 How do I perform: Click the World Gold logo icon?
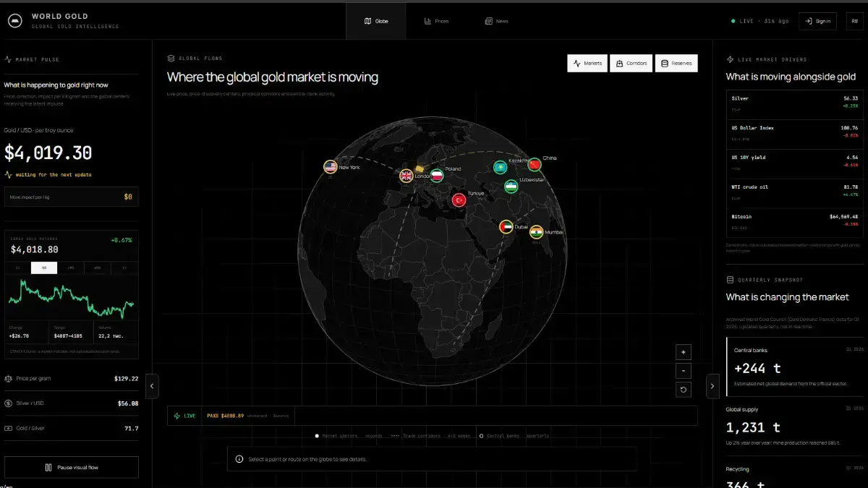pos(14,21)
